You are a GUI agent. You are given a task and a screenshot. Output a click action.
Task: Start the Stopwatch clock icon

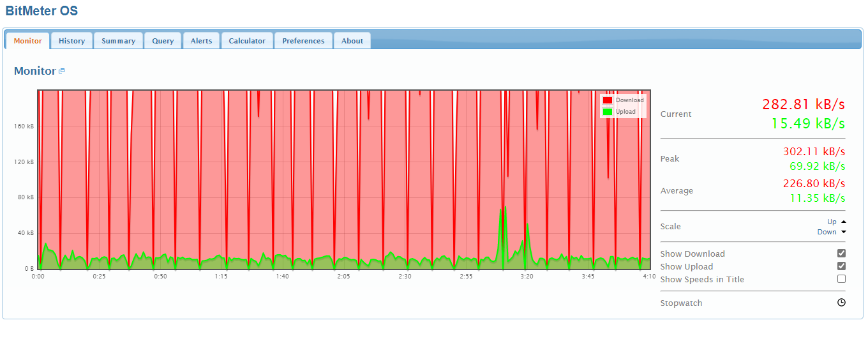[841, 303]
